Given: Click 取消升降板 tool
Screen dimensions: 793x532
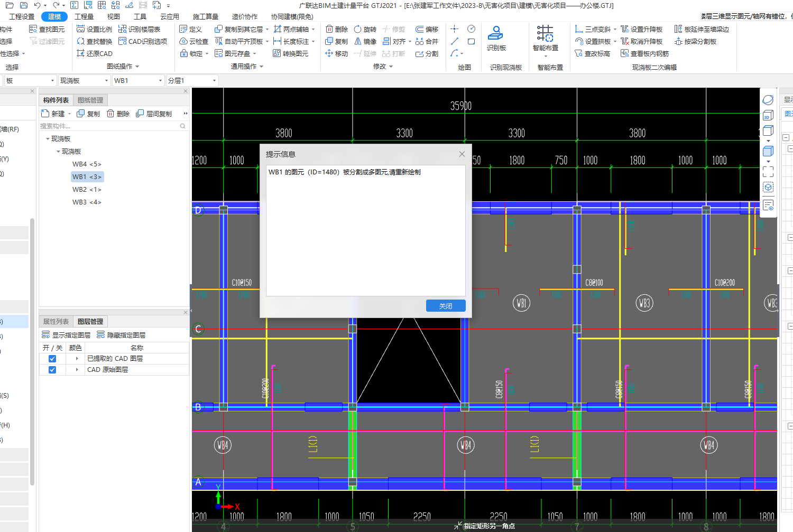Looking at the screenshot, I should (642, 41).
